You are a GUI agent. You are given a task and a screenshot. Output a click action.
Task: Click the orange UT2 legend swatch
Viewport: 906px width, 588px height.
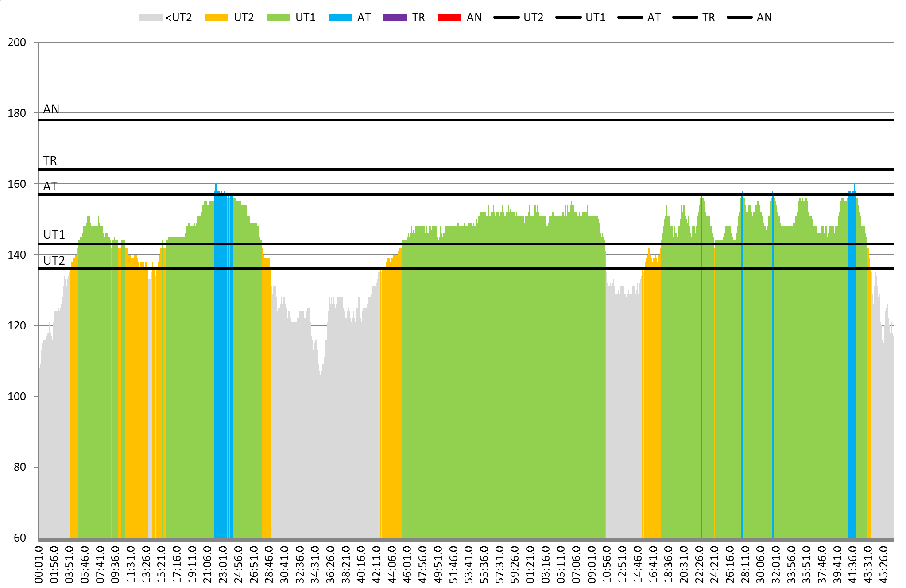click(216, 18)
